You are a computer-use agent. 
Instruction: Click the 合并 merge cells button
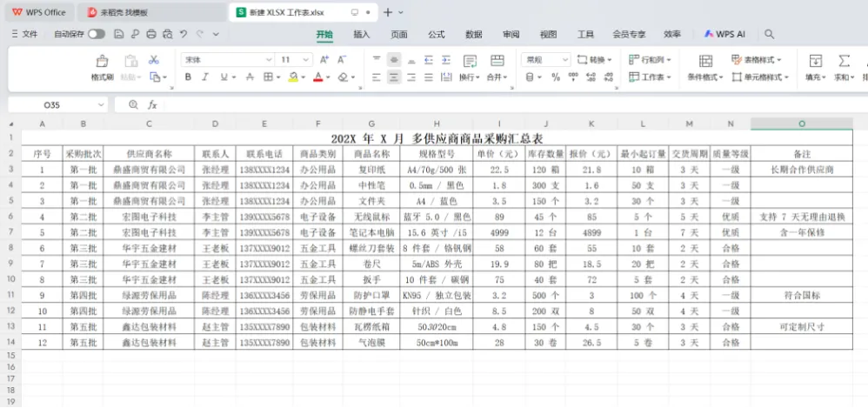[x=497, y=68]
